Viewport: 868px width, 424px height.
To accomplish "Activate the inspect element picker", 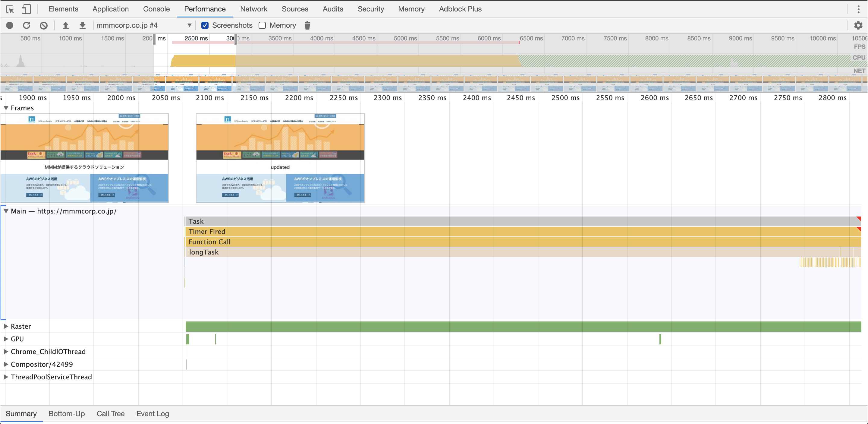I will click(x=10, y=9).
